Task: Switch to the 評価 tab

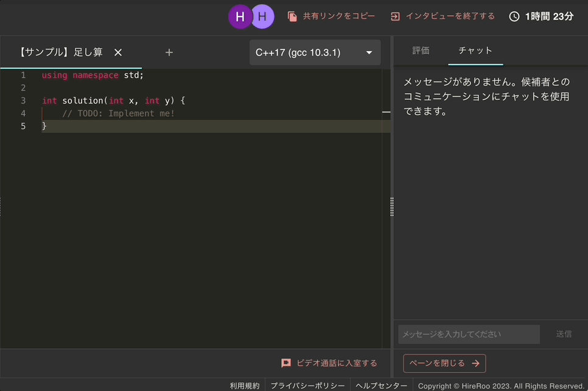Action: (x=421, y=51)
